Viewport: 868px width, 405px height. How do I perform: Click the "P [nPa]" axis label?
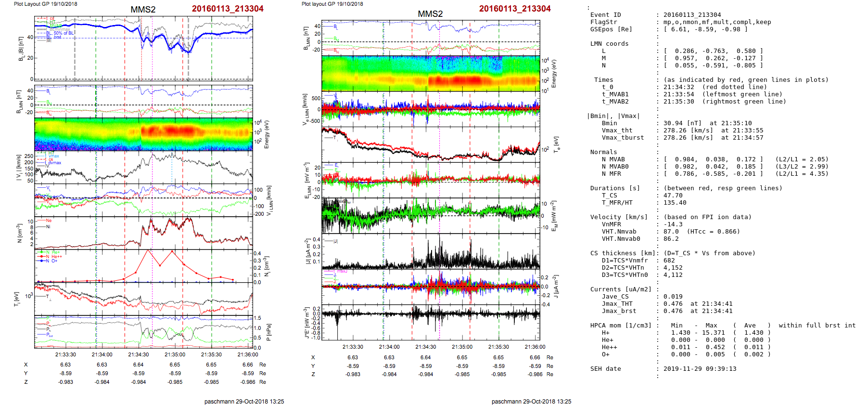[x=268, y=332]
